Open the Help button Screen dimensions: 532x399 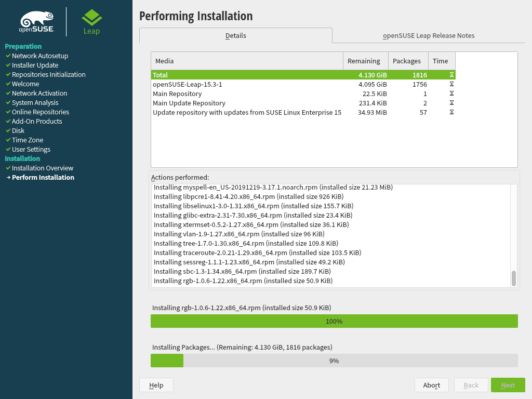click(156, 385)
